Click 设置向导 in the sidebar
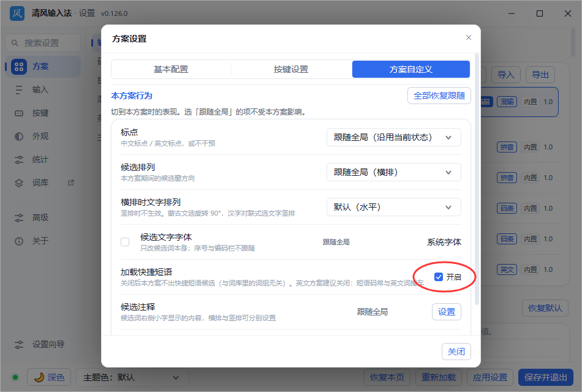The height and width of the screenshot is (392, 582). point(43,344)
